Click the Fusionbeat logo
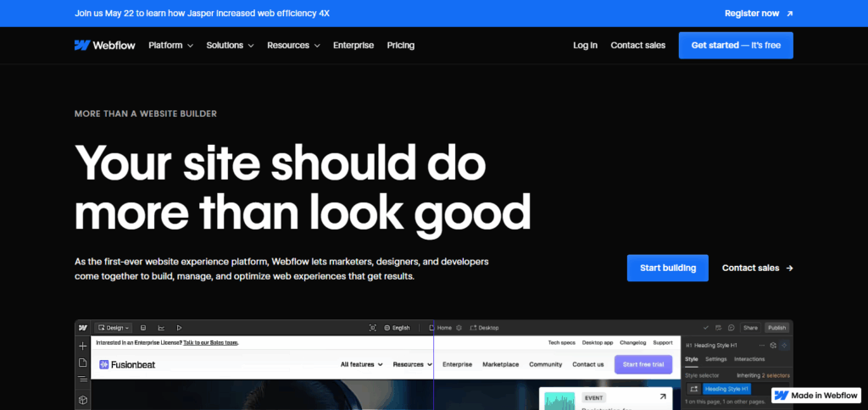The width and height of the screenshot is (868, 410). coord(127,364)
